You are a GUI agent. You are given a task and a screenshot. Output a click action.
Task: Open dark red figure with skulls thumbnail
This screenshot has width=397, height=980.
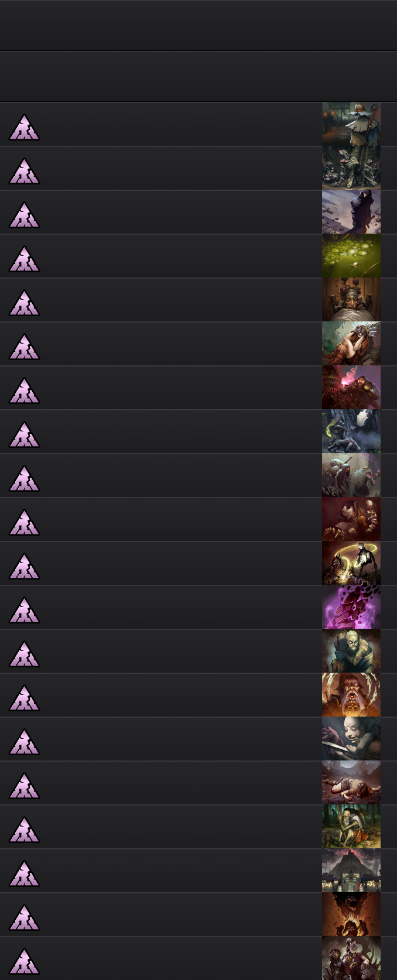click(351, 519)
